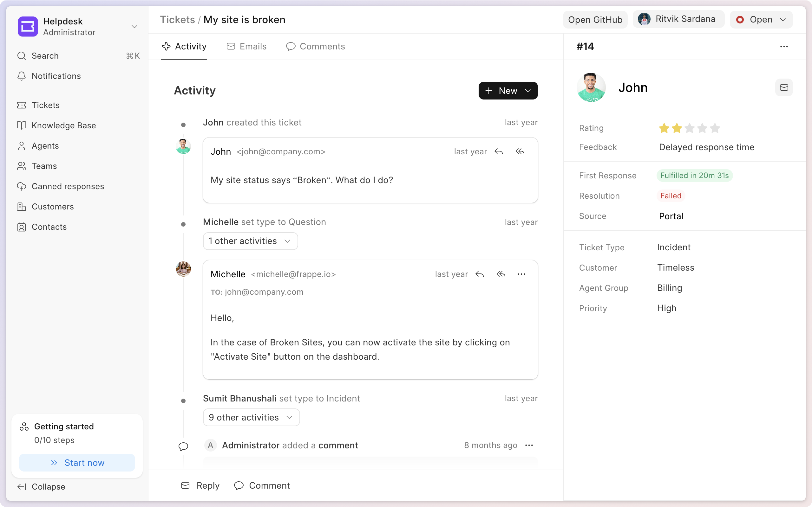This screenshot has height=507, width=812.
Task: Click Reply to compose a response
Action: (200, 485)
